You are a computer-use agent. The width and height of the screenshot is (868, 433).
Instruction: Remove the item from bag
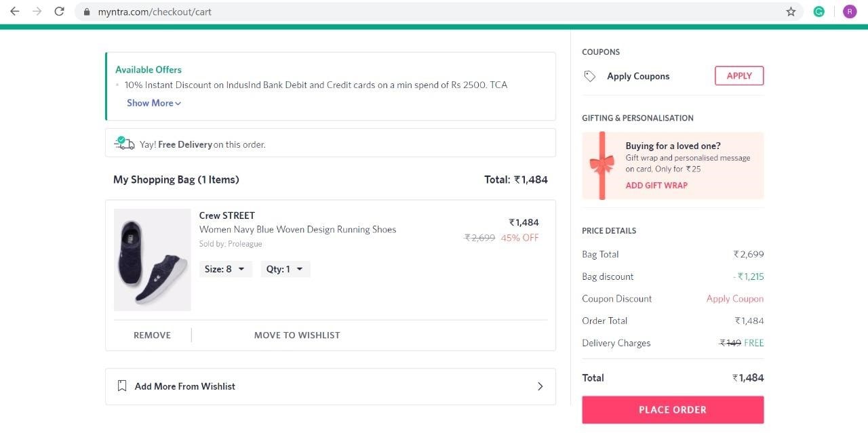[152, 335]
